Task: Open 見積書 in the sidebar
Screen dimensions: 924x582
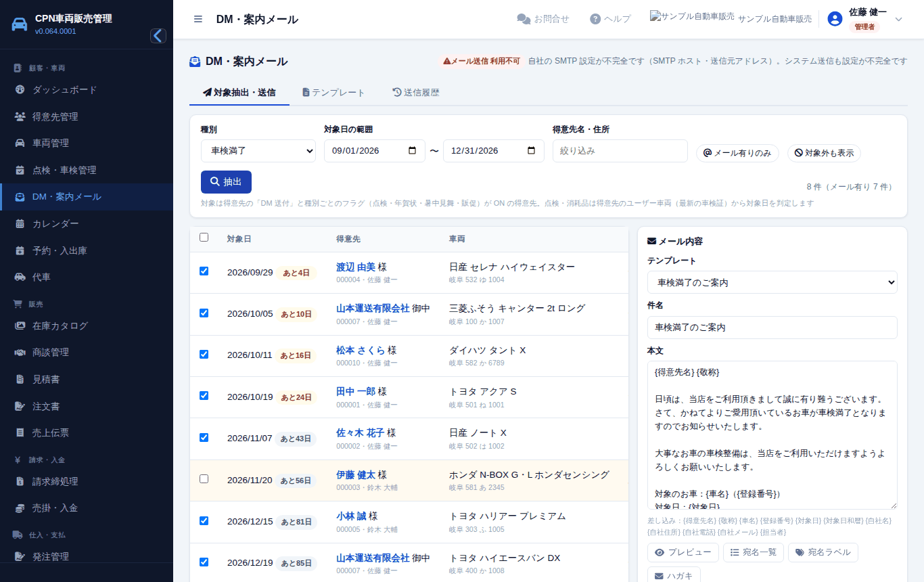Action: (87, 379)
